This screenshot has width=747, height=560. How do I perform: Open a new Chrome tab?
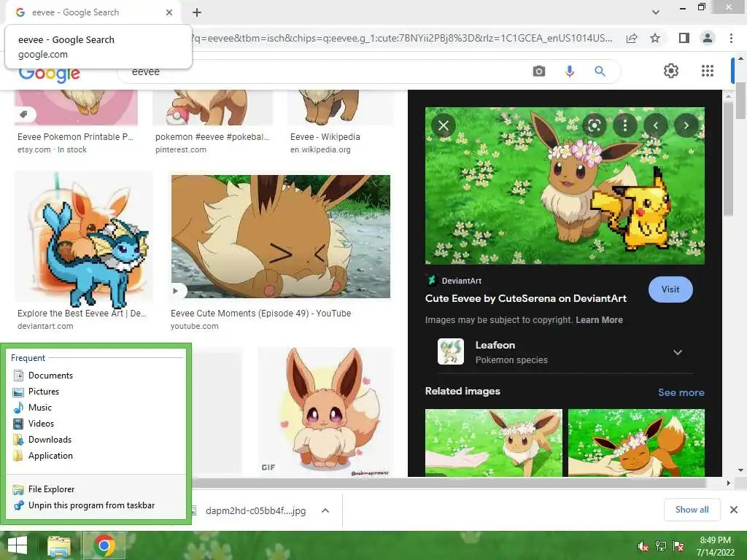point(197,12)
